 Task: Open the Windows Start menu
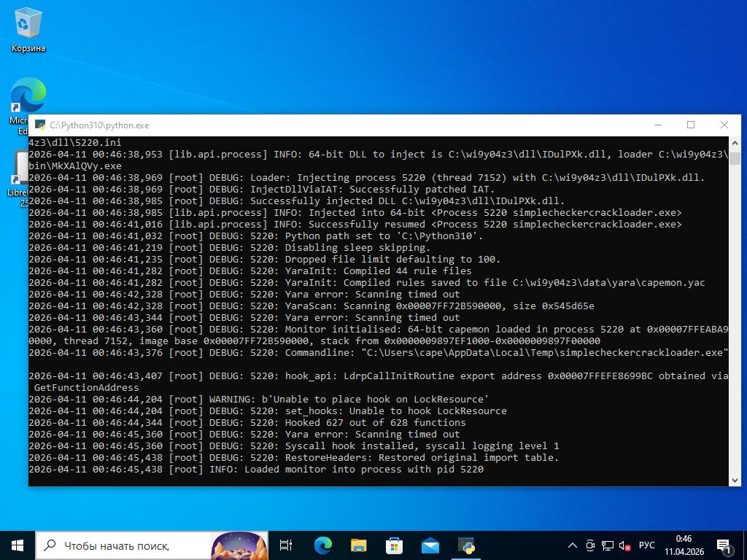click(18, 545)
